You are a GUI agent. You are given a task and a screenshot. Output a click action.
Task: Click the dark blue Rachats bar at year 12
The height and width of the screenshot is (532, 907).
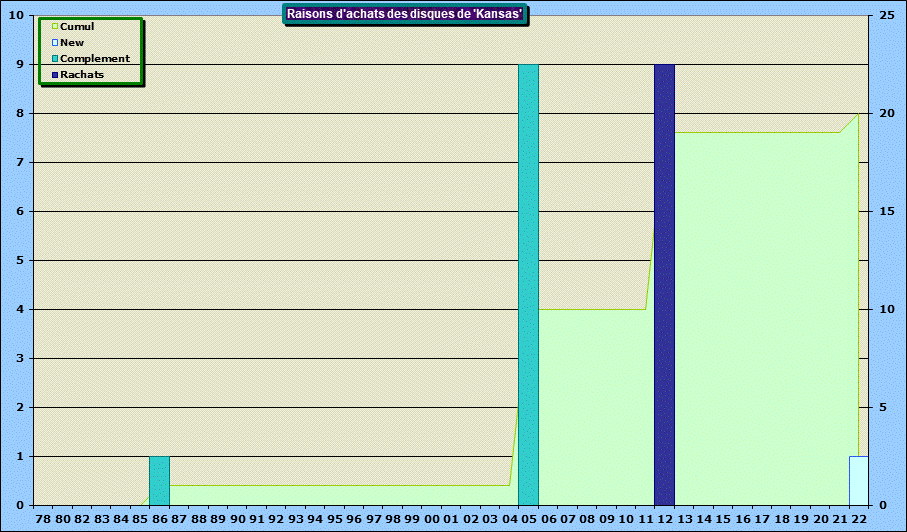coord(664,285)
